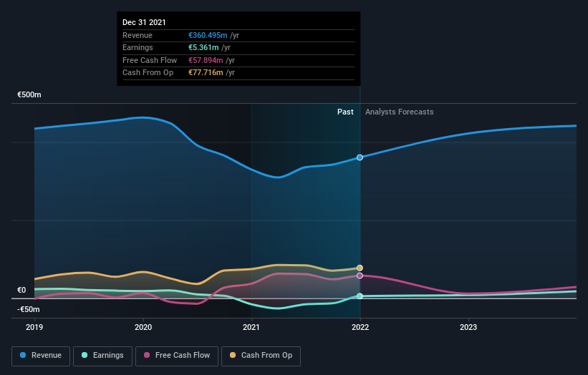Click the Dec 31 2021 tooltip date
Viewport: 588px width, 375px height.
tap(144, 22)
